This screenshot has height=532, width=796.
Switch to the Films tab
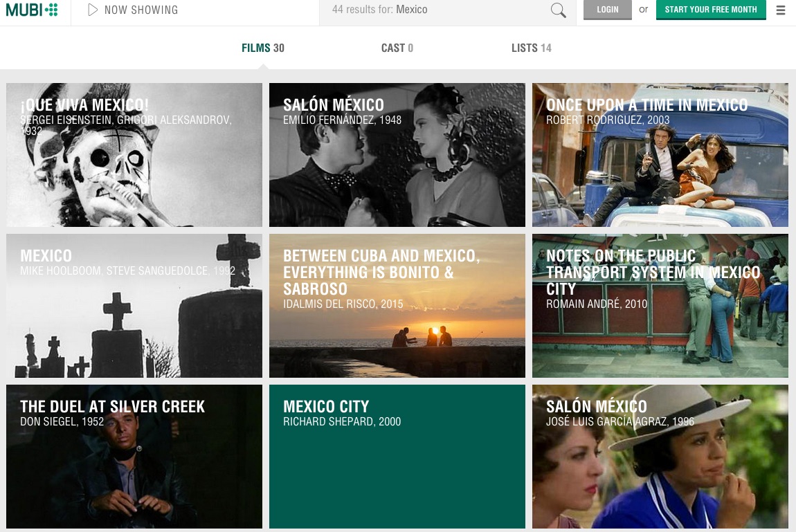coord(263,48)
